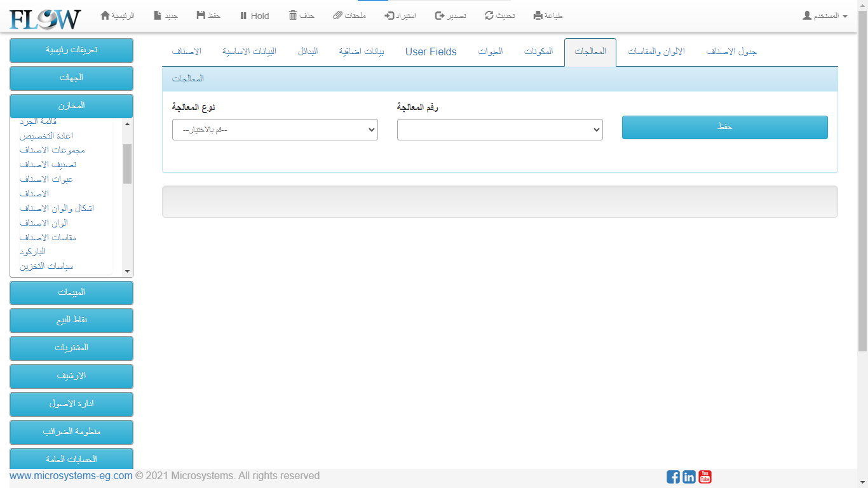Click the wide blue حفظ button

pyautogui.click(x=724, y=127)
